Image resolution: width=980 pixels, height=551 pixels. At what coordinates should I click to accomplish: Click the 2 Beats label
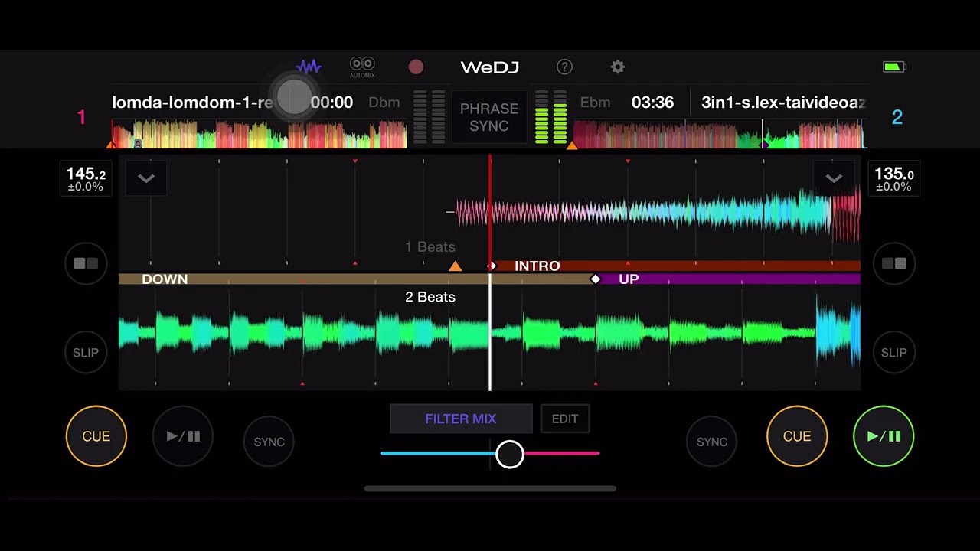click(x=430, y=297)
